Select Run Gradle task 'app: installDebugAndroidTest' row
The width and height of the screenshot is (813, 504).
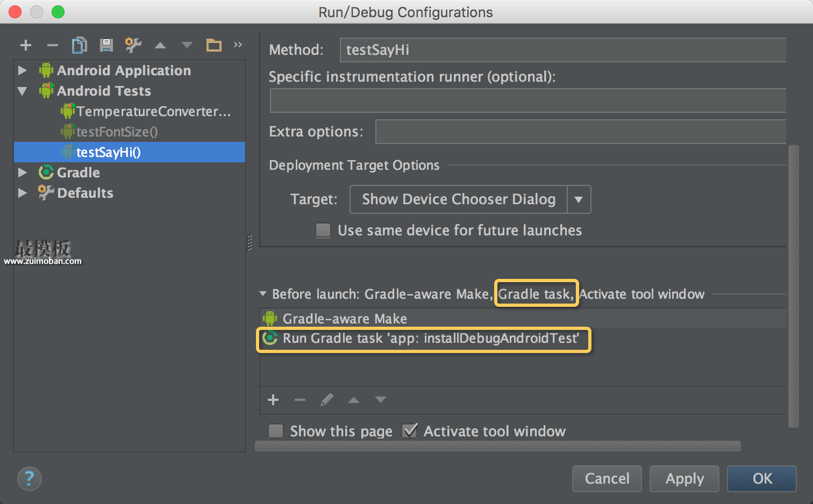523,339
